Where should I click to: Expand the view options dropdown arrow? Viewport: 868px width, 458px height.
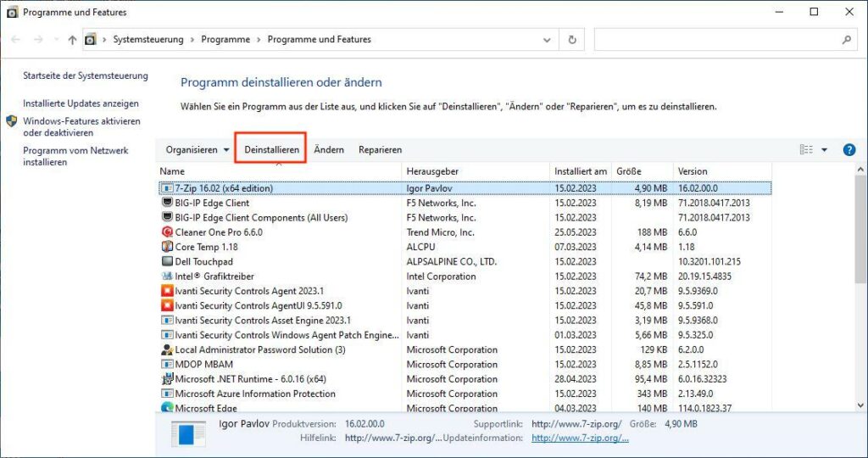(x=824, y=150)
